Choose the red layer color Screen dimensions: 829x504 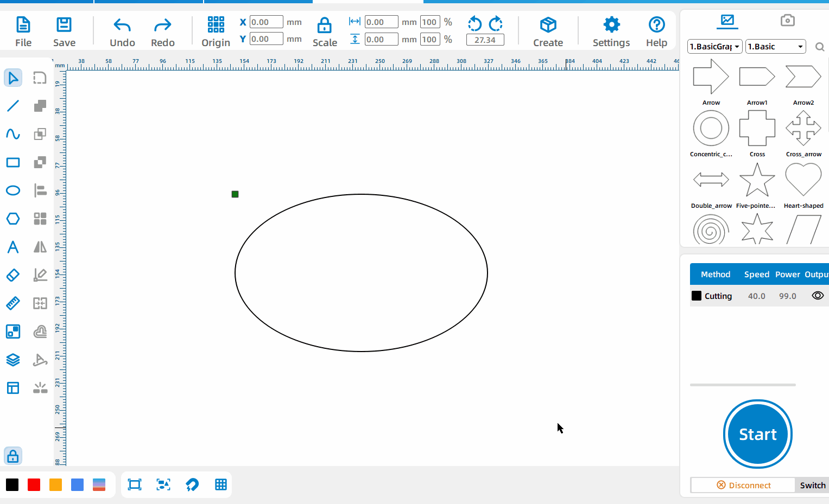click(34, 484)
